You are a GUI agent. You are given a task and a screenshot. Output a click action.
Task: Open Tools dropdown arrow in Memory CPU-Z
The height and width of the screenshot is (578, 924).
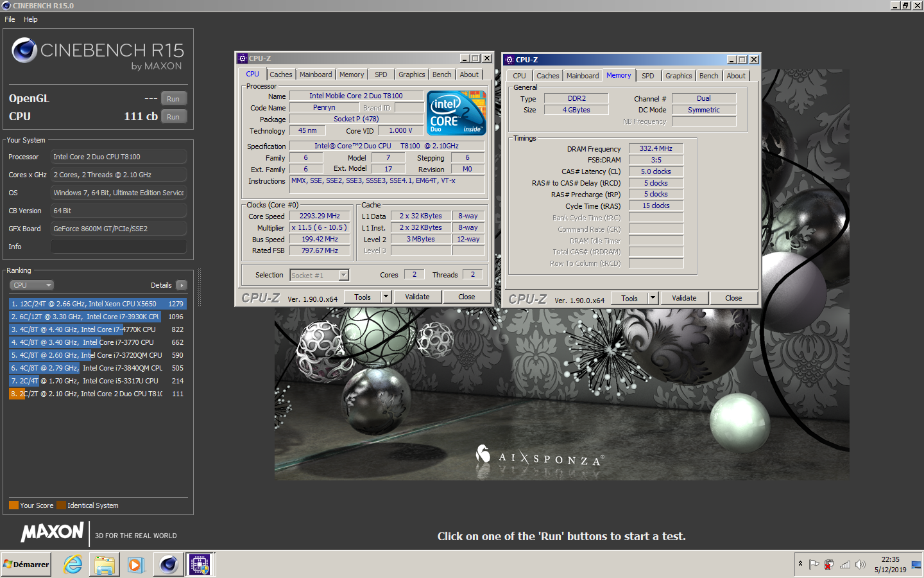[653, 298]
